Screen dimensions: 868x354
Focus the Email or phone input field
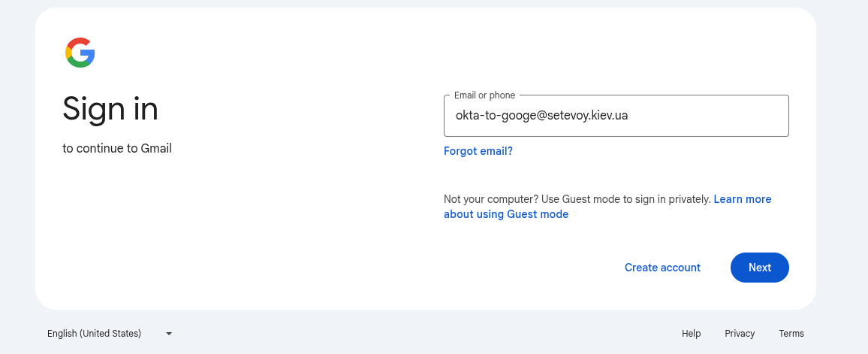[x=616, y=116]
